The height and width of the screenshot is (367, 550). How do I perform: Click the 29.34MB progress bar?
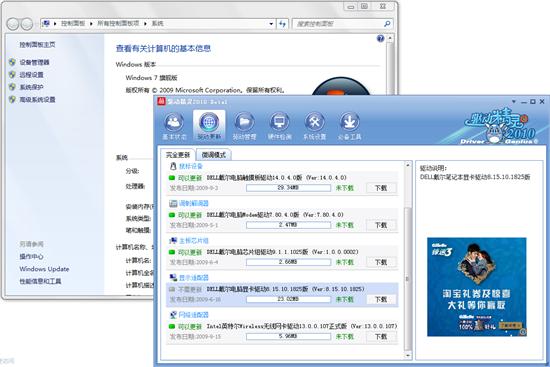(288, 188)
